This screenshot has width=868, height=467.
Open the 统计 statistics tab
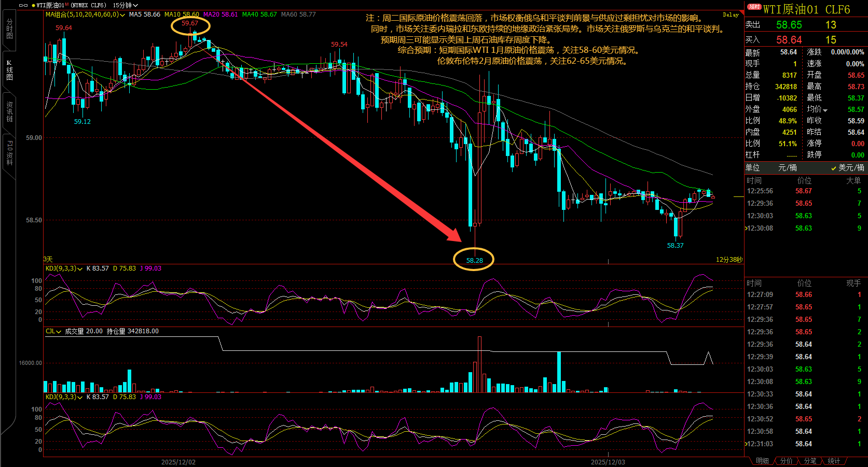[833, 461]
